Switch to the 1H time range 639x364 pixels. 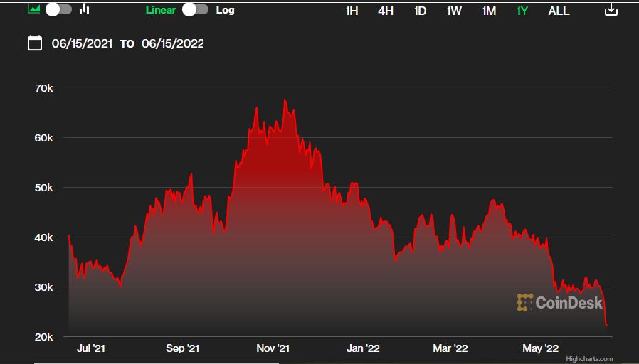[x=352, y=11]
